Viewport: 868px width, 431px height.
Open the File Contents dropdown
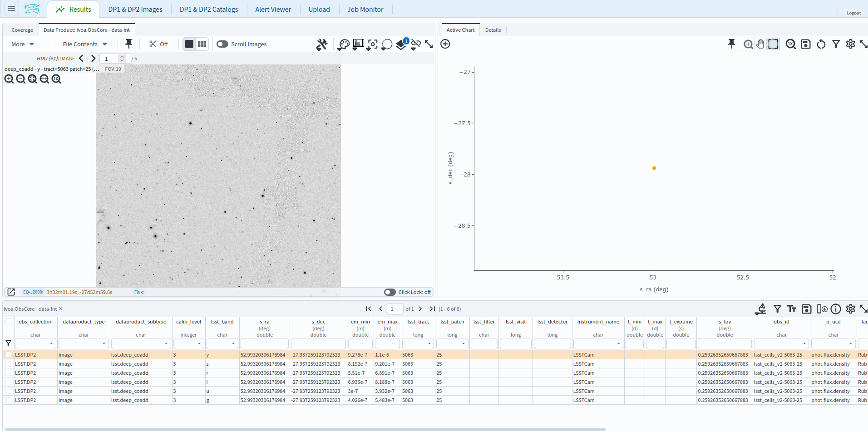85,44
